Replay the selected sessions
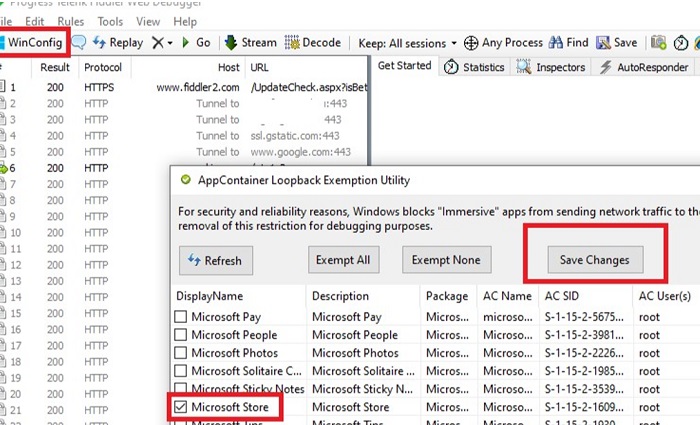 click(117, 43)
